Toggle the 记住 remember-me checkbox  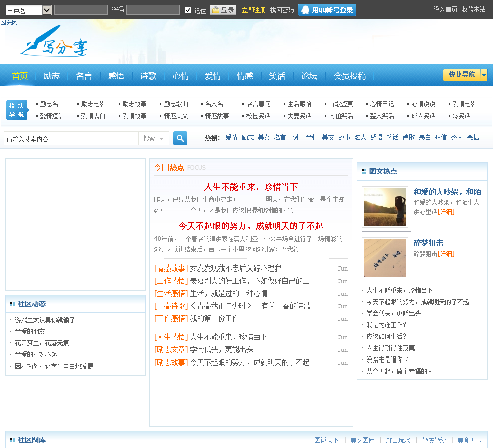188,10
